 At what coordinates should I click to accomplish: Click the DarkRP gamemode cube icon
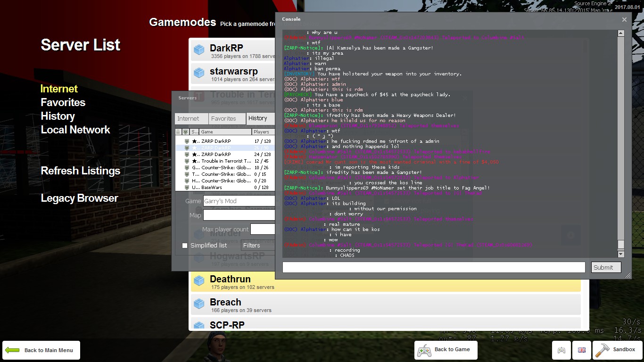(x=199, y=49)
